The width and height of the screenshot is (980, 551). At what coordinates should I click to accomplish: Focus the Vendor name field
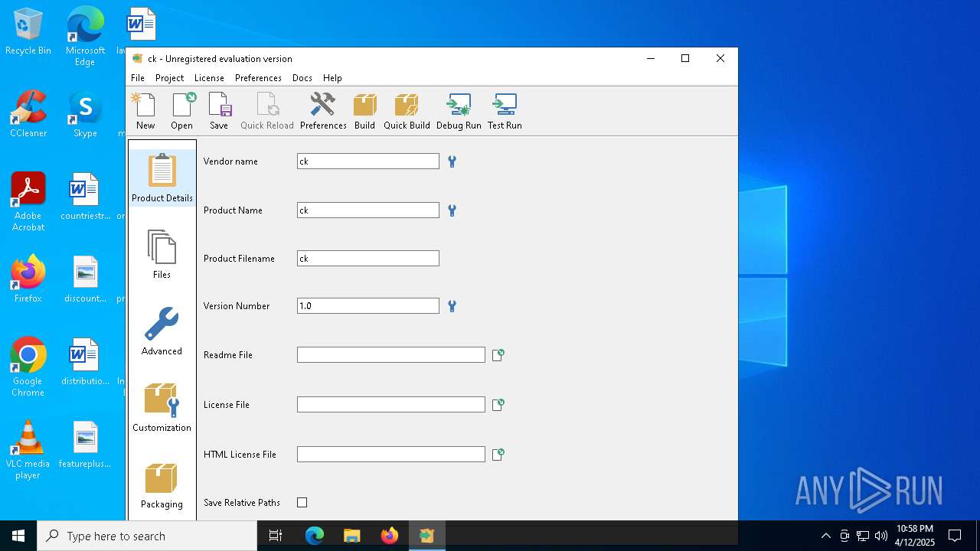click(368, 161)
